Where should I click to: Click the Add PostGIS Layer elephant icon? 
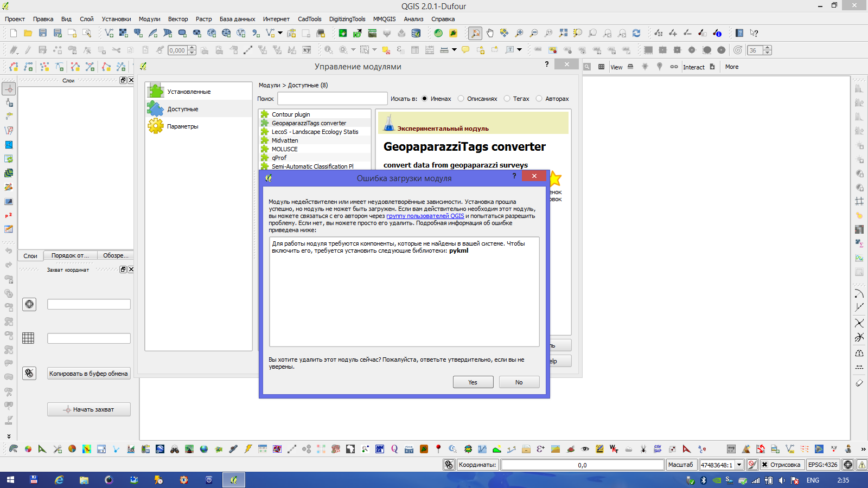click(x=138, y=33)
